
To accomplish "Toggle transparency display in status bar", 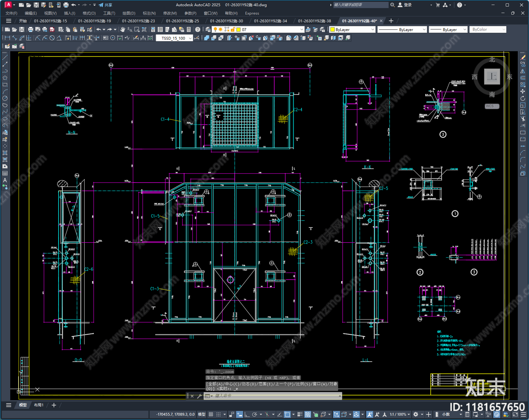I will (x=307, y=414).
